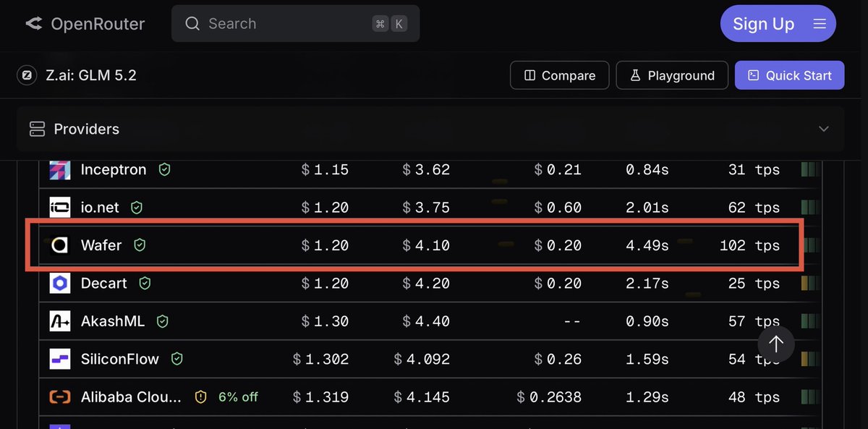The height and width of the screenshot is (429, 868).
Task: Click the ⌘K shortcut hint in search
Action: (390, 24)
